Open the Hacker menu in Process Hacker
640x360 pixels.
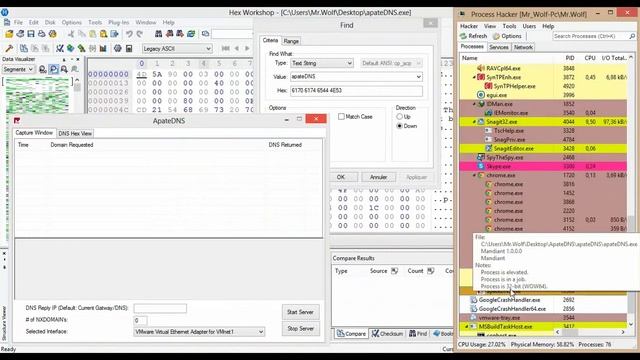point(469,26)
